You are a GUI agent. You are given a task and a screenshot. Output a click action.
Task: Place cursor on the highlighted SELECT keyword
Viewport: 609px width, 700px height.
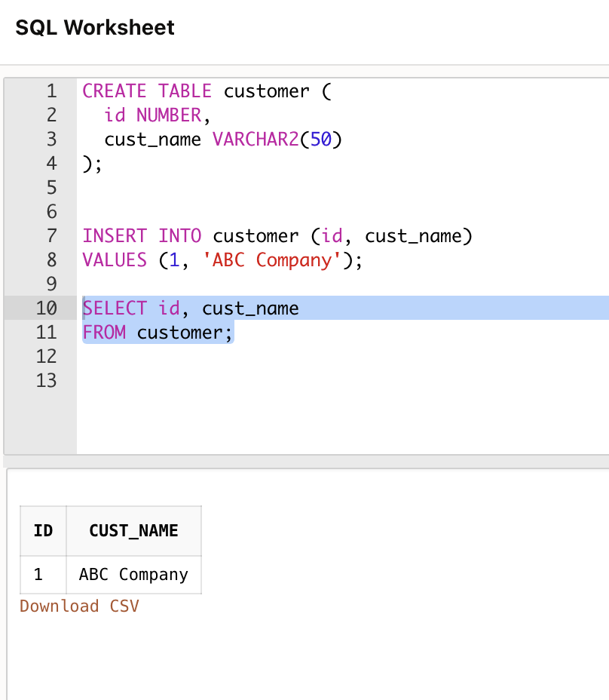pyautogui.click(x=114, y=309)
